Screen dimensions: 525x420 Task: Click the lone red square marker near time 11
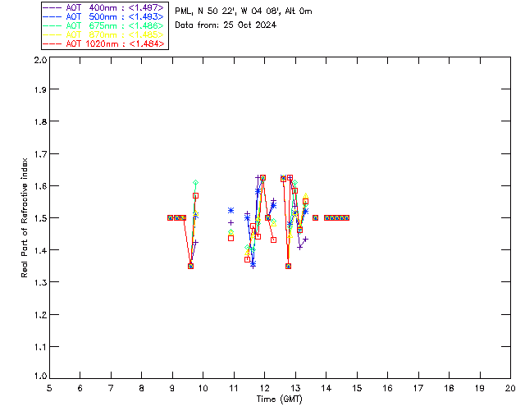[x=231, y=239]
